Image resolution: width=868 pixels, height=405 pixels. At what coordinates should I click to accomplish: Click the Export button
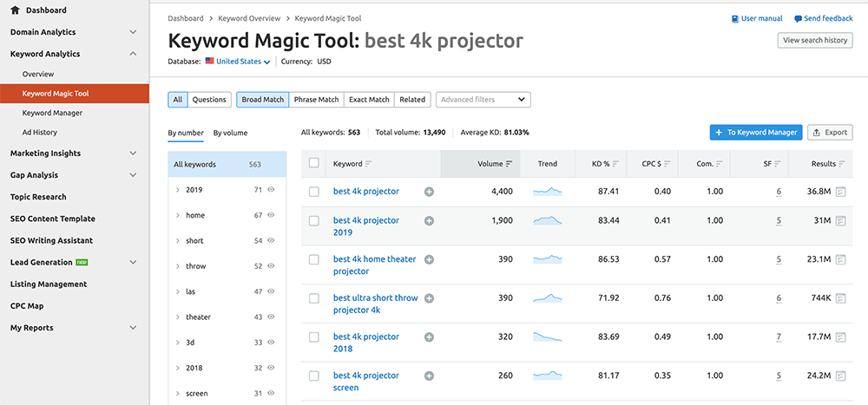830,133
